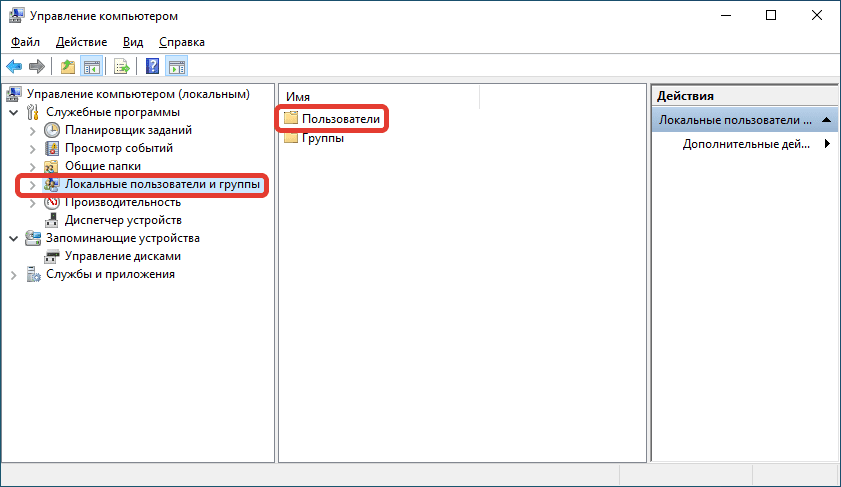Toggle the Action pane toolbar icon
Screen dimensions: 841x487
point(176,67)
